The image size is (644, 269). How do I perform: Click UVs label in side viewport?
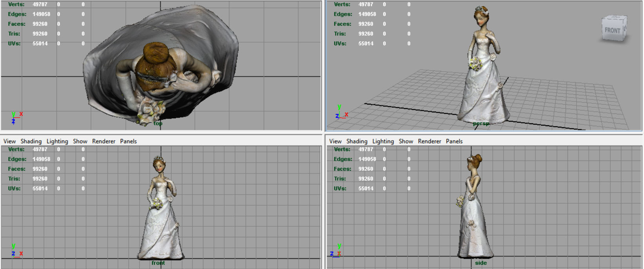[340, 188]
